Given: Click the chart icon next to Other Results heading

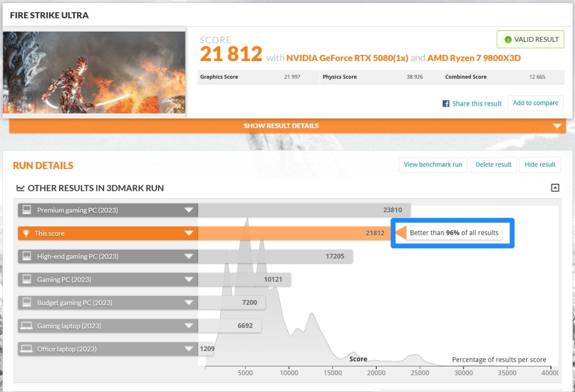Looking at the screenshot, I should tap(20, 188).
